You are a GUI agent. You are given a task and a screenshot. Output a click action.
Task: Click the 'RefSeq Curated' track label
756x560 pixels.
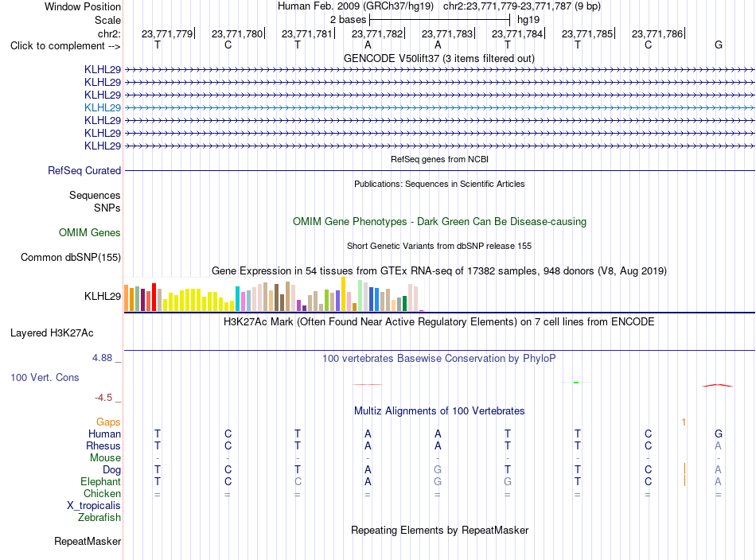[84, 170]
